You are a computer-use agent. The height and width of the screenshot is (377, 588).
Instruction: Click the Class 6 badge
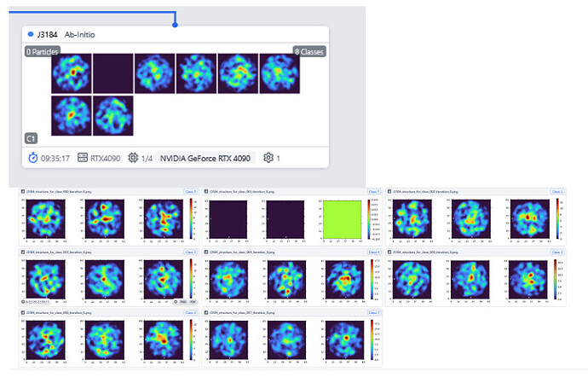pos(190,312)
